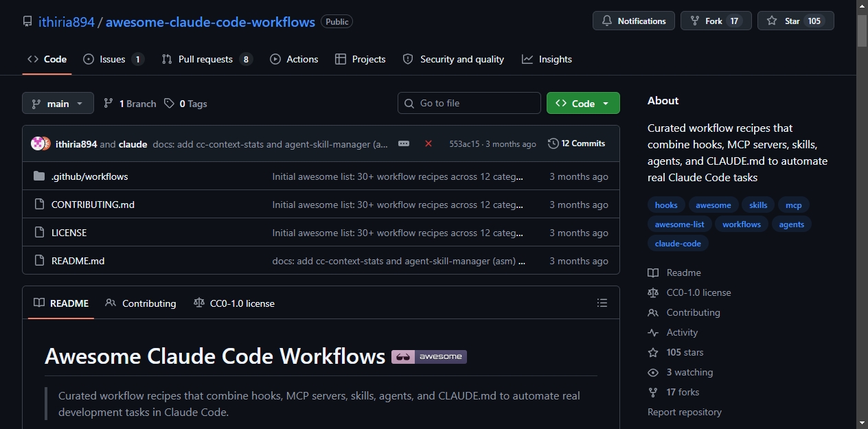
Task: Star the repository with Star button
Action: tap(796, 21)
